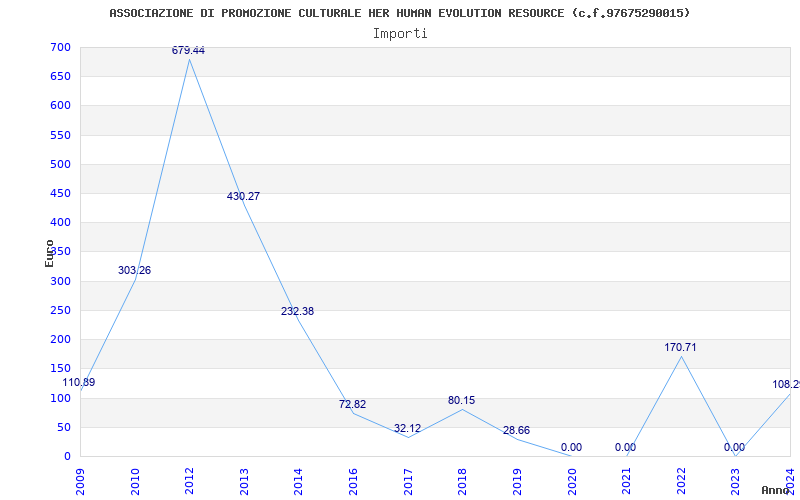Click the 650 y-axis tick label

click(60, 77)
